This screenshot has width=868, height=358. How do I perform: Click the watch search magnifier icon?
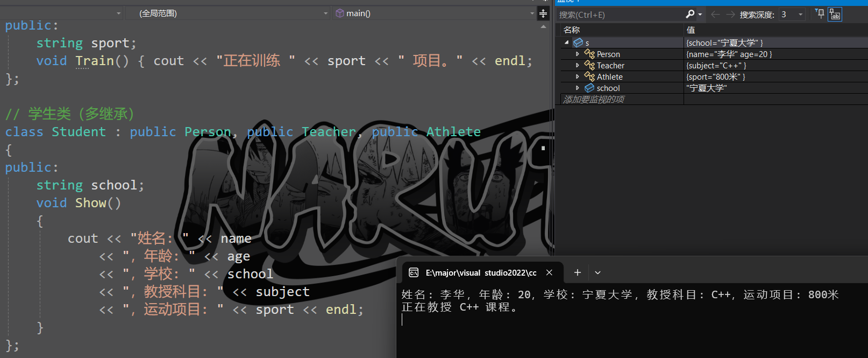coord(689,14)
